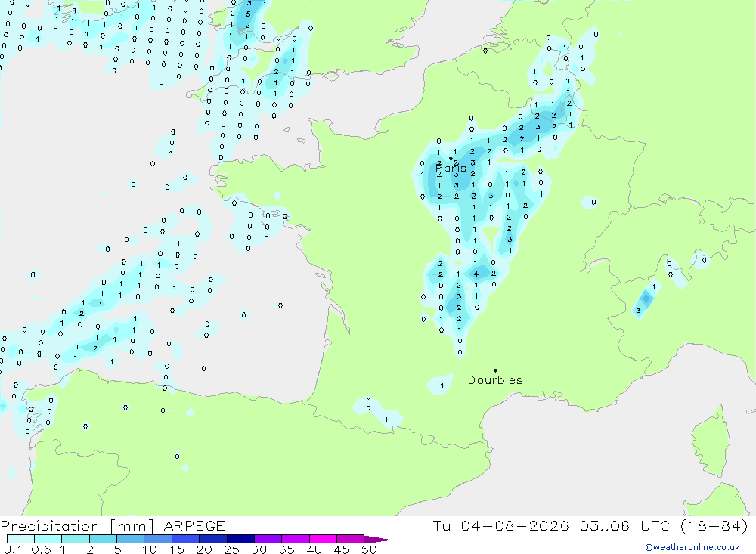Click the '03..06 UTC' time range
756x554 pixels.
point(625,525)
